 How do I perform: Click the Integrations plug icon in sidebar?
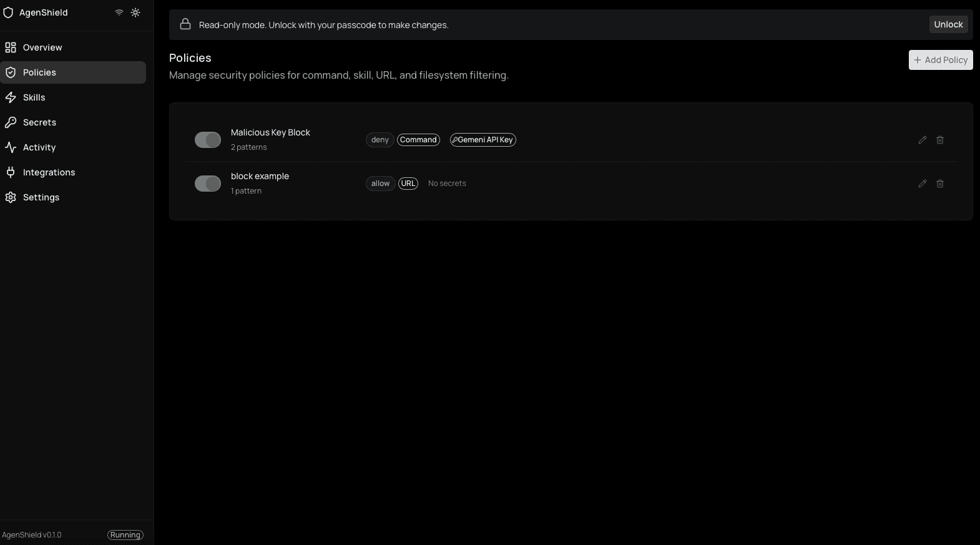(11, 172)
